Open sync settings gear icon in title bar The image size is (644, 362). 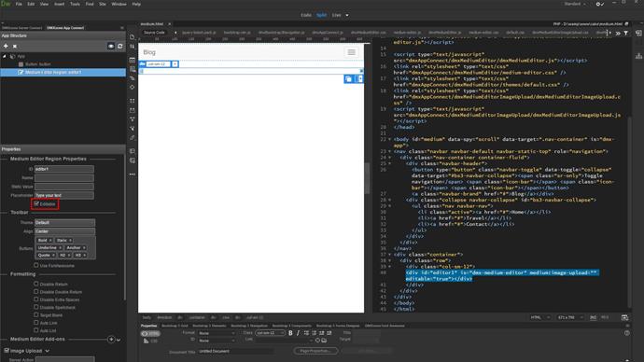[x=599, y=4]
